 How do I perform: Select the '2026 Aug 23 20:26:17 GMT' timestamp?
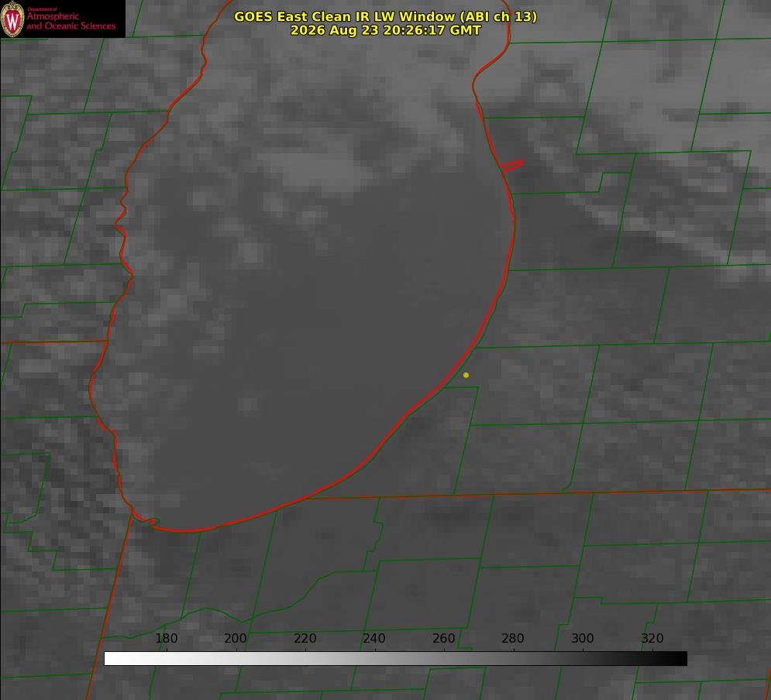pyautogui.click(x=386, y=30)
